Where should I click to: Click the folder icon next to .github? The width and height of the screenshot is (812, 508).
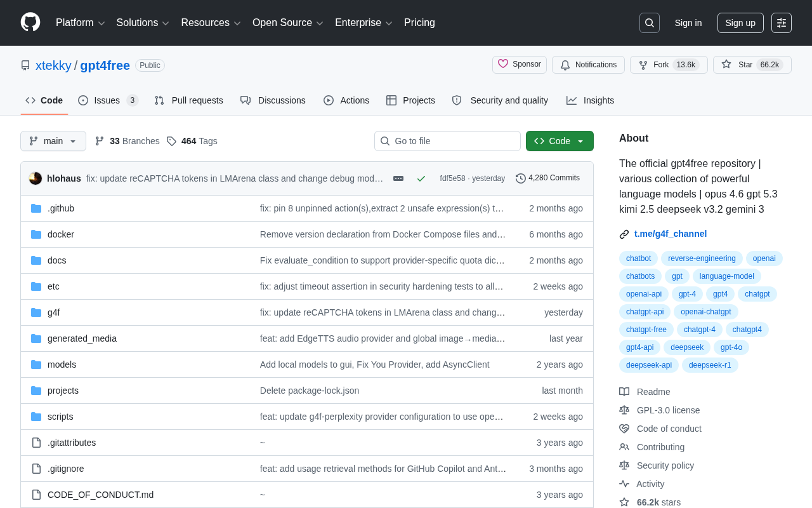(x=36, y=208)
